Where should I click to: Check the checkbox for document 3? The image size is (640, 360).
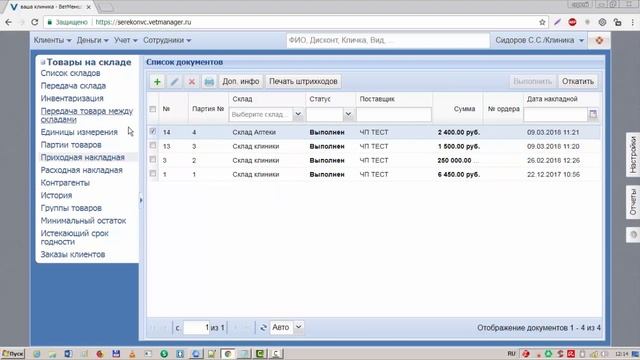153,160
